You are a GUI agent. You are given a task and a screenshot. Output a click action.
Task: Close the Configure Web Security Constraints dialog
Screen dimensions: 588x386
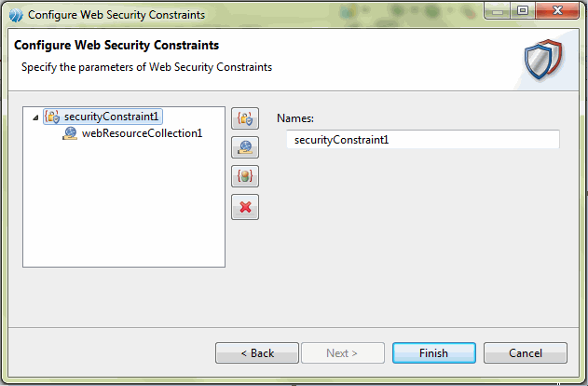[556, 12]
